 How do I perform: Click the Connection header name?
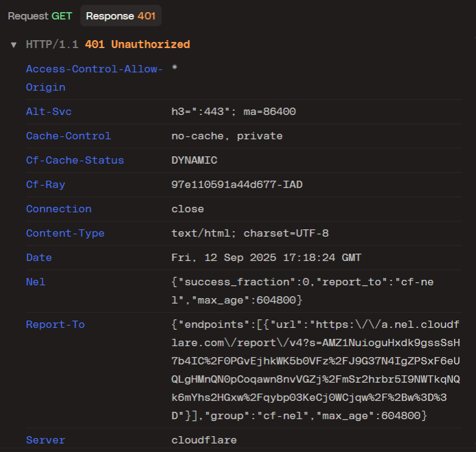click(x=58, y=209)
